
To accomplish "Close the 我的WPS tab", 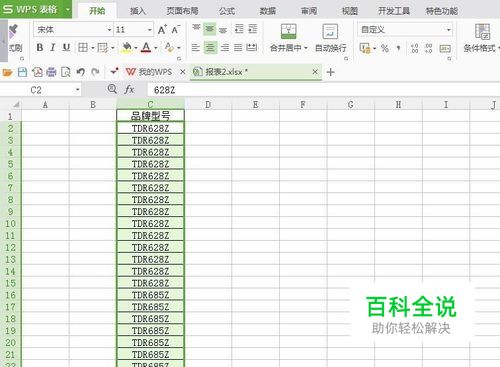I will [183, 72].
